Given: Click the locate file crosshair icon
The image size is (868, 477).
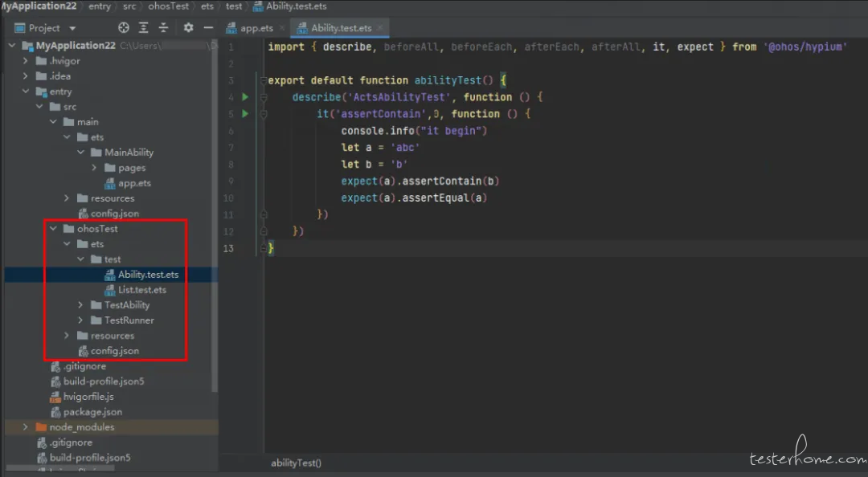Looking at the screenshot, I should [124, 27].
